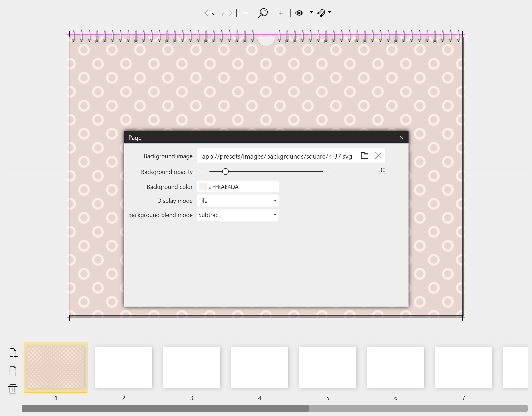Image resolution: width=532 pixels, height=416 pixels.
Task: Open the Background blend mode dropdown
Action: pos(275,215)
